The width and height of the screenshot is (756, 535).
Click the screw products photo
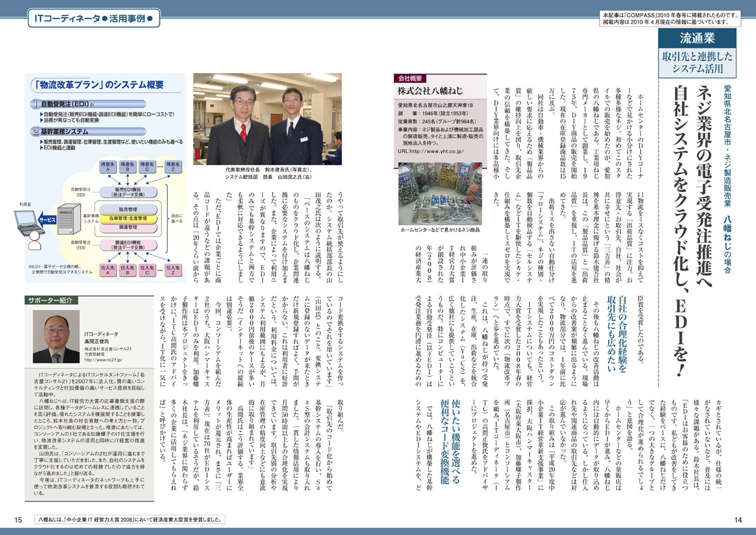(440, 194)
